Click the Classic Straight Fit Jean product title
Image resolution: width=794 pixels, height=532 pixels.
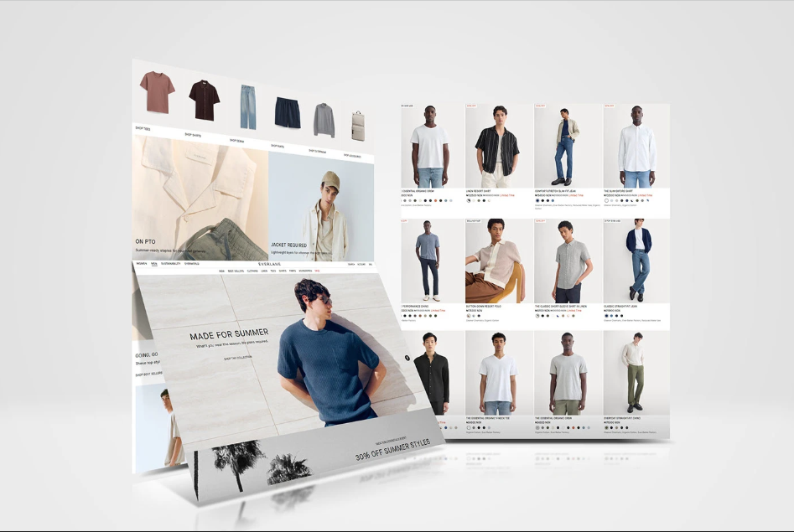[620, 307]
